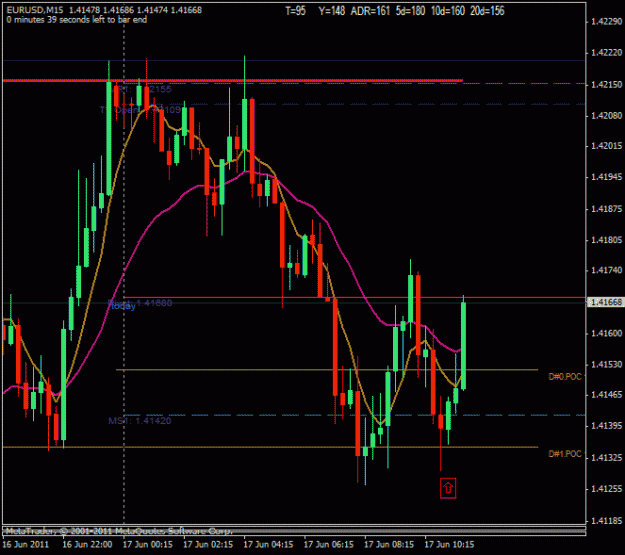Click the 17 Jun 08:15 time label
This screenshot has height=555, width=625.
click(389, 544)
